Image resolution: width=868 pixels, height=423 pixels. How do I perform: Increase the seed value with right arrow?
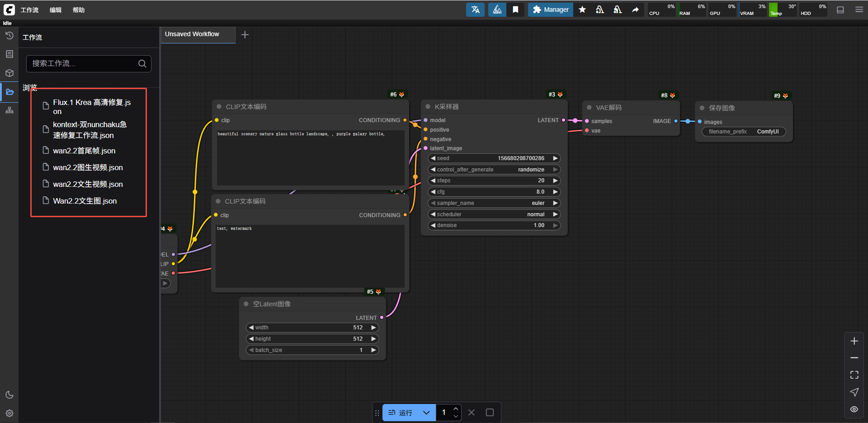tap(555, 158)
